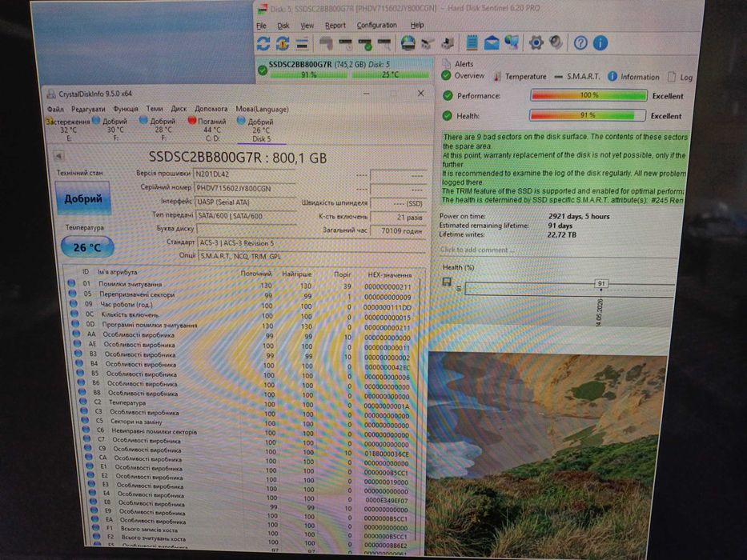Select the 'Переризначені сектори' attribute row

pyautogui.click(x=243, y=295)
